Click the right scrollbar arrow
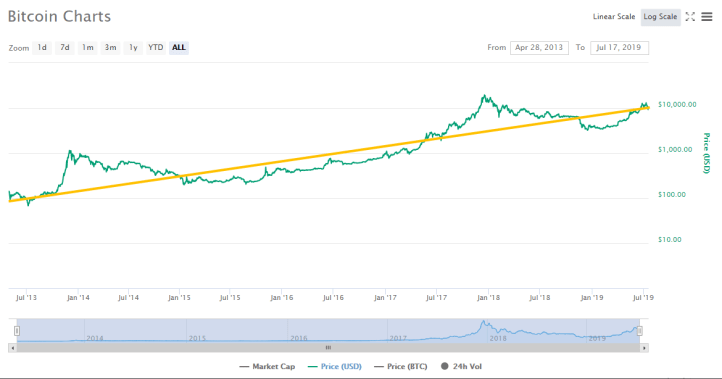 coord(644,348)
